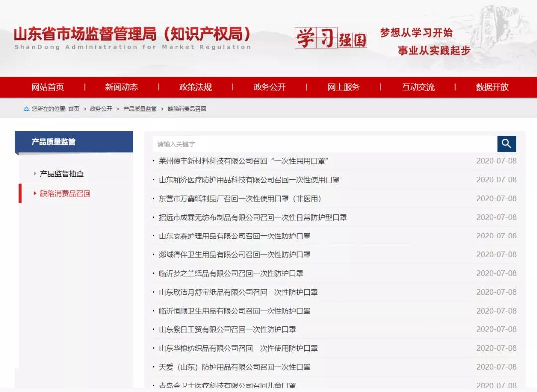Open 临沂梦之兰纸品 mask recall link
537x392 pixels.
coord(231,273)
